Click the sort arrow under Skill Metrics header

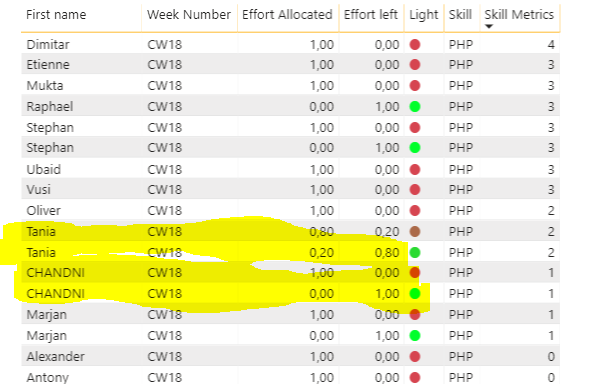[489, 26]
